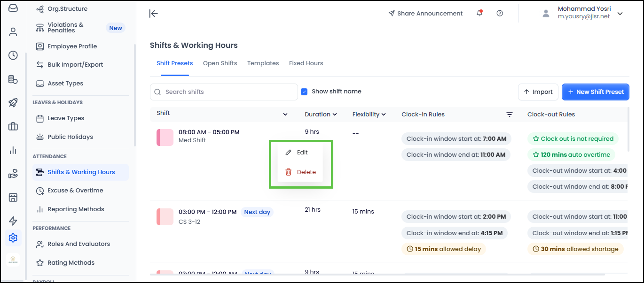The width and height of the screenshot is (644, 283).
Task: Click the Import button
Action: (538, 92)
